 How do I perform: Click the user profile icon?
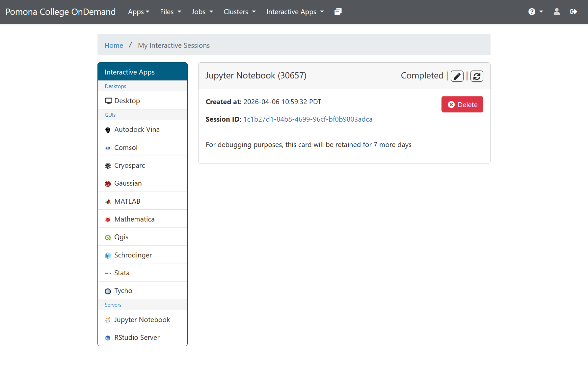(x=556, y=12)
